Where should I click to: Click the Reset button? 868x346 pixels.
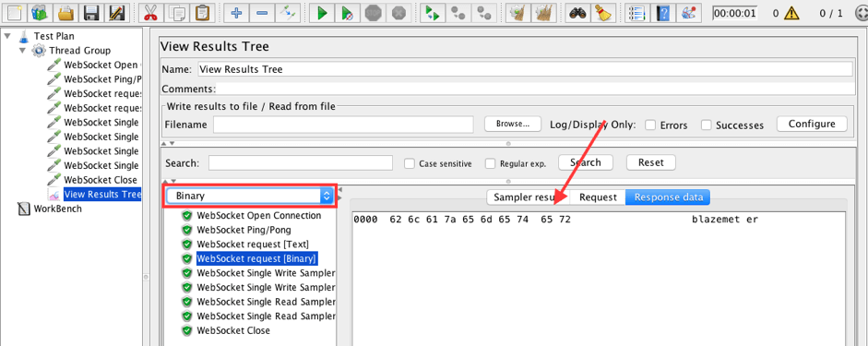coord(650,162)
